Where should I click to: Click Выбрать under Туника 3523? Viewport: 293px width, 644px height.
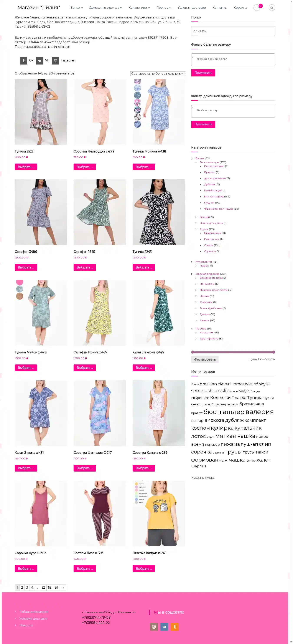tap(26, 167)
